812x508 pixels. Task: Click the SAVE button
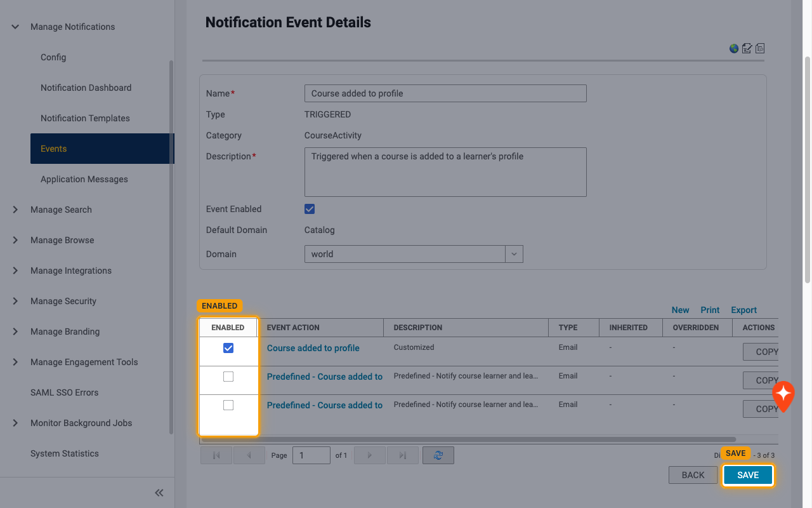748,475
